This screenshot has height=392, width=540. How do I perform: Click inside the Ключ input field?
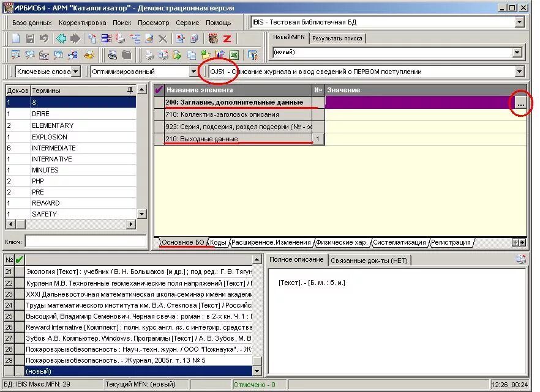click(86, 242)
